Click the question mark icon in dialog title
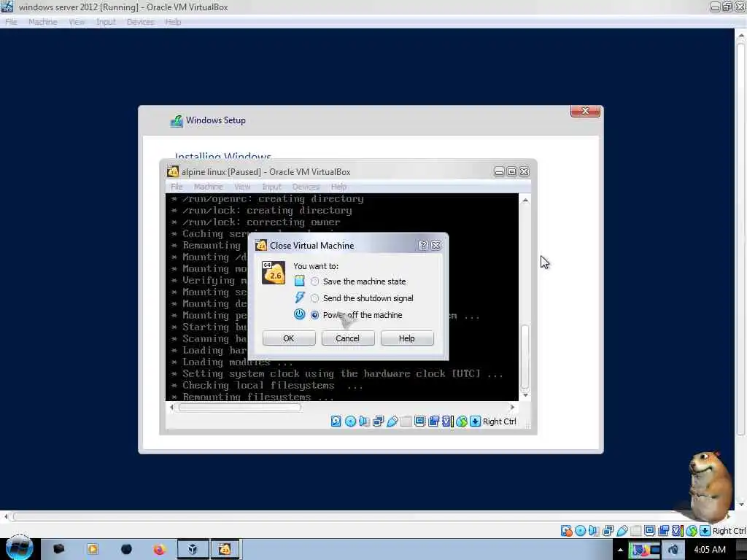The image size is (747, 560). click(x=423, y=245)
